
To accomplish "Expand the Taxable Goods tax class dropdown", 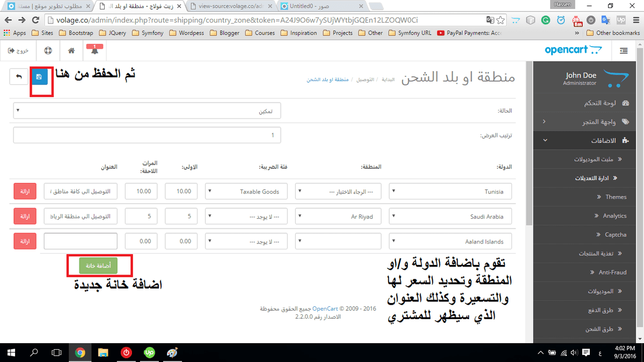I will point(246,191).
